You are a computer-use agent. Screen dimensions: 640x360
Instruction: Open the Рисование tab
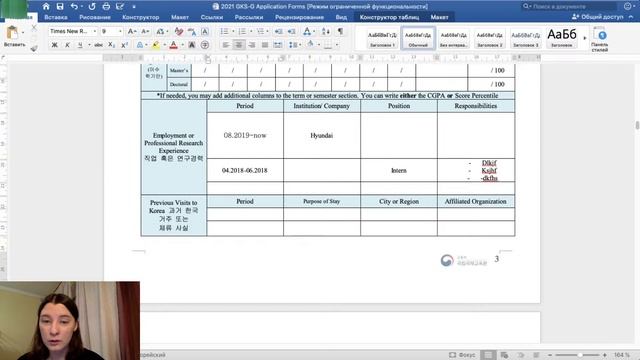(95, 17)
